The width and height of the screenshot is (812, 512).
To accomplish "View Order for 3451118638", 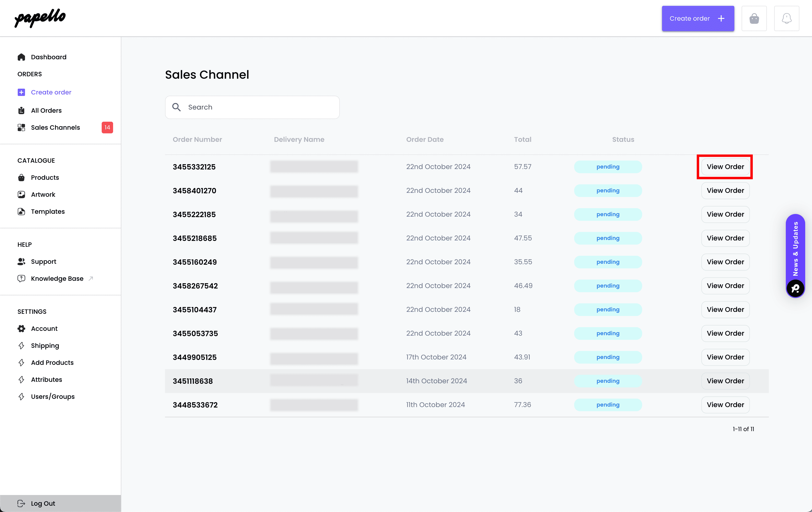I will pos(725,381).
